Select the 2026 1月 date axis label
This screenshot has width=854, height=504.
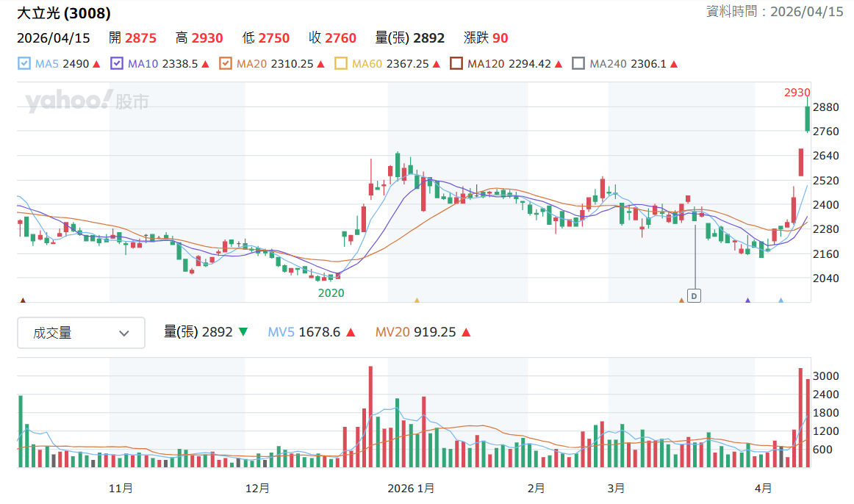(x=411, y=488)
